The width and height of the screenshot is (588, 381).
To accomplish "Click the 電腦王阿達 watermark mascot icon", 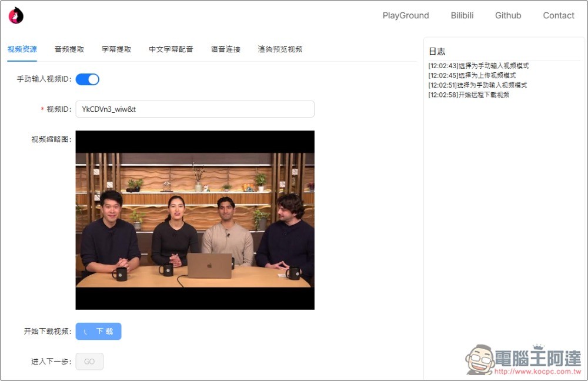I will 479,359.
